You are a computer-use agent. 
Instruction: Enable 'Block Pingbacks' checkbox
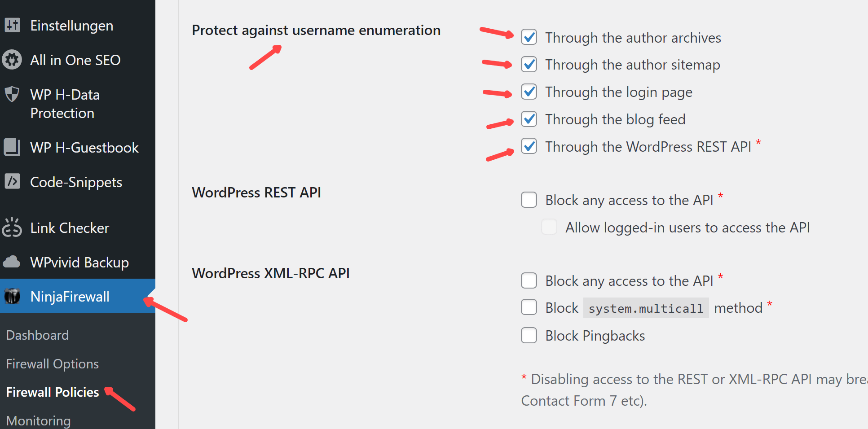point(529,336)
